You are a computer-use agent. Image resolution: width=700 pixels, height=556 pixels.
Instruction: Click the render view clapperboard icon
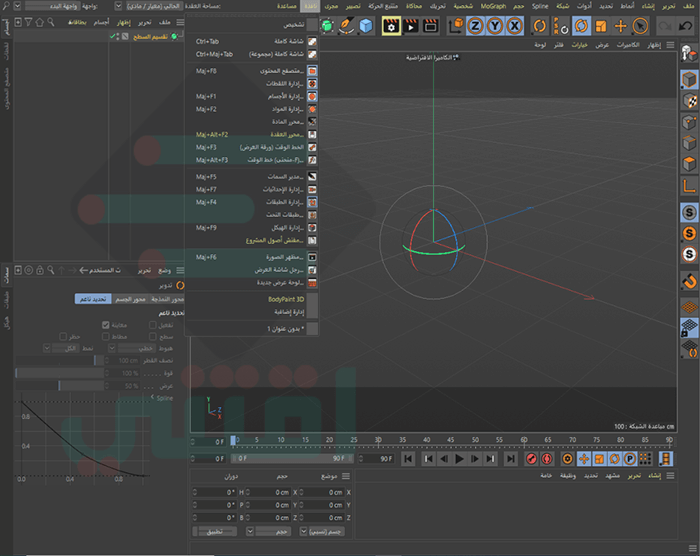[430, 26]
